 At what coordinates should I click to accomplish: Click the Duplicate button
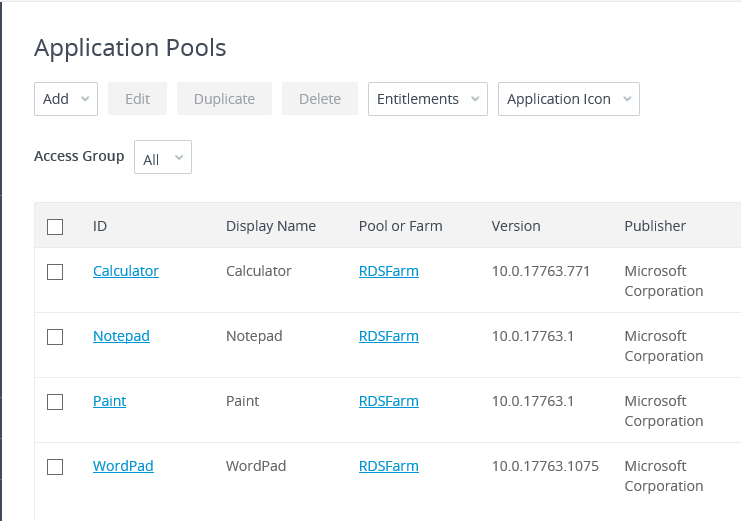(224, 99)
